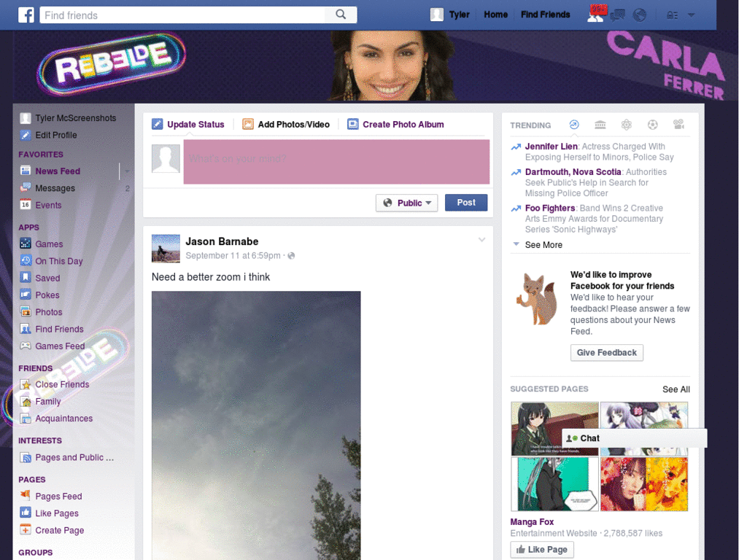Expand See More trending topics
747x560 pixels.
click(543, 245)
